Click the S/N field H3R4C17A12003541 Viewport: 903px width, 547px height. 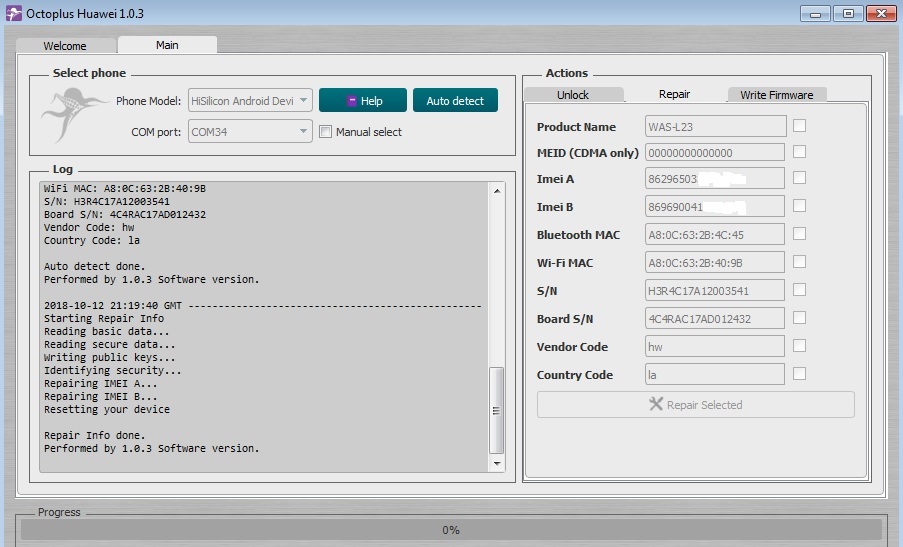click(715, 291)
